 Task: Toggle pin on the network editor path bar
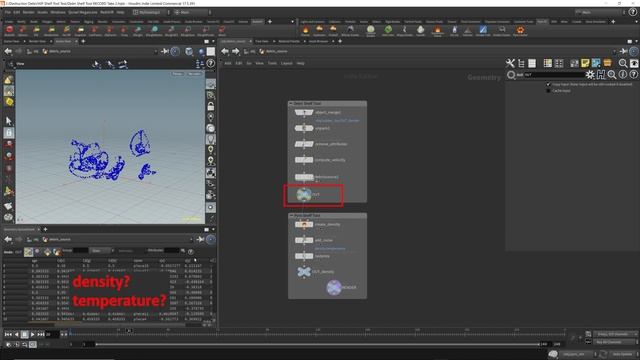pos(623,51)
